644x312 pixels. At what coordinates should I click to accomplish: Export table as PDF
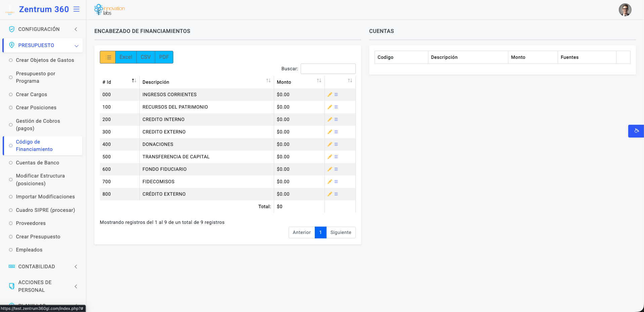tap(164, 57)
